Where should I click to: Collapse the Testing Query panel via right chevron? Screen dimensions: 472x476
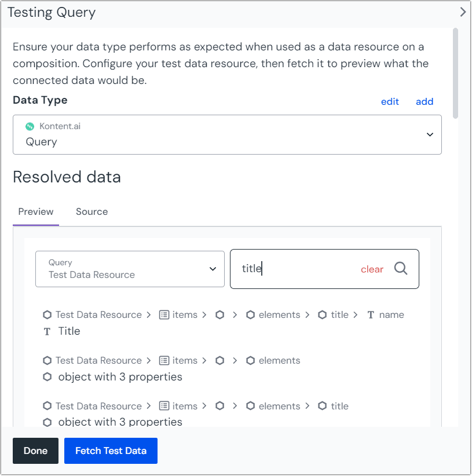tap(463, 11)
